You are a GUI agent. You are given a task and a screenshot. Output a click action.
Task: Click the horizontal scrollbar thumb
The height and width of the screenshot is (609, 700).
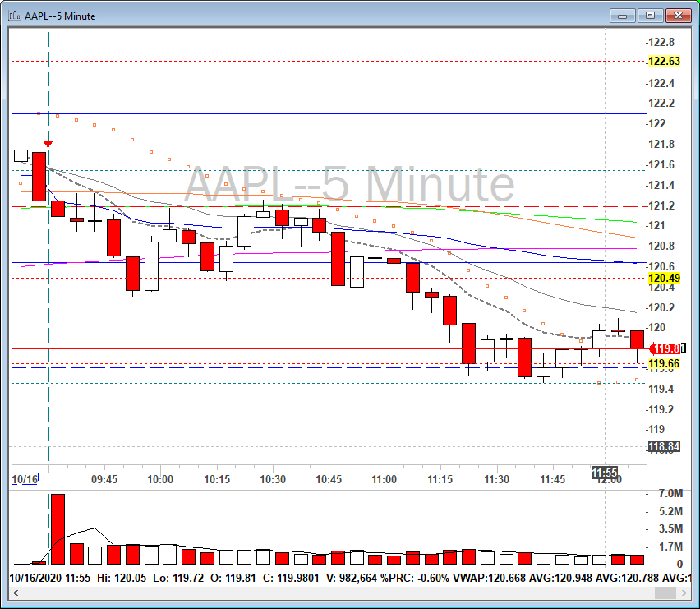pyautogui.click(x=665, y=593)
